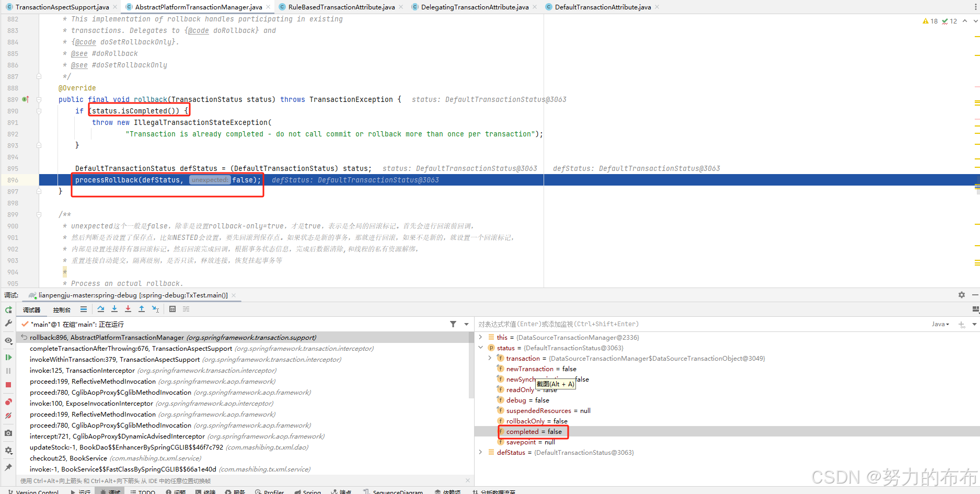Open the evaluate expression calculator
Image resolution: width=980 pixels, height=494 pixels.
tap(172, 309)
